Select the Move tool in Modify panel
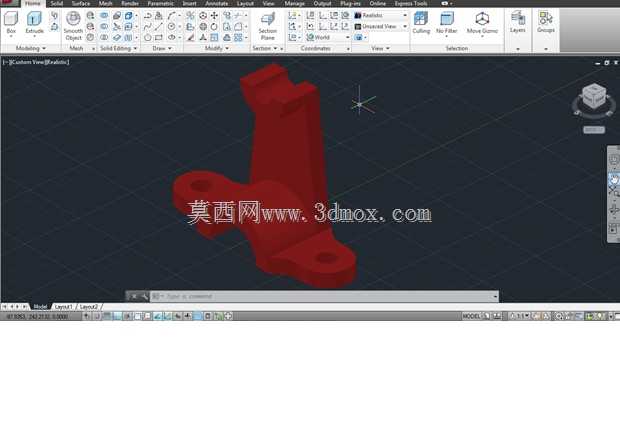This screenshot has width=620, height=428. (214, 15)
